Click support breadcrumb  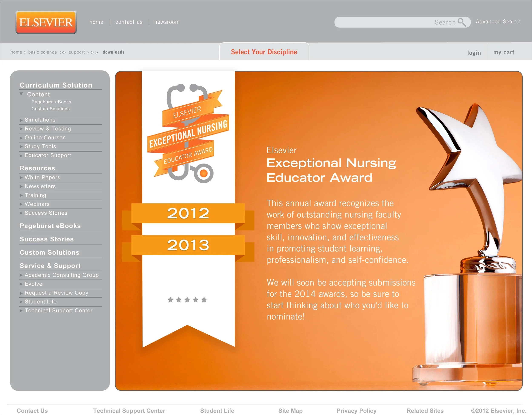pyautogui.click(x=77, y=52)
